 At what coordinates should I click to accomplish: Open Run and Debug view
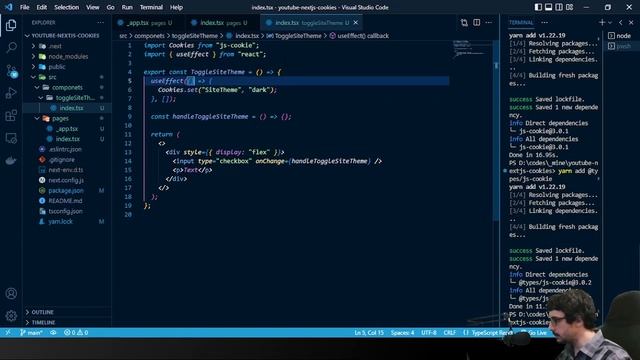11,93
